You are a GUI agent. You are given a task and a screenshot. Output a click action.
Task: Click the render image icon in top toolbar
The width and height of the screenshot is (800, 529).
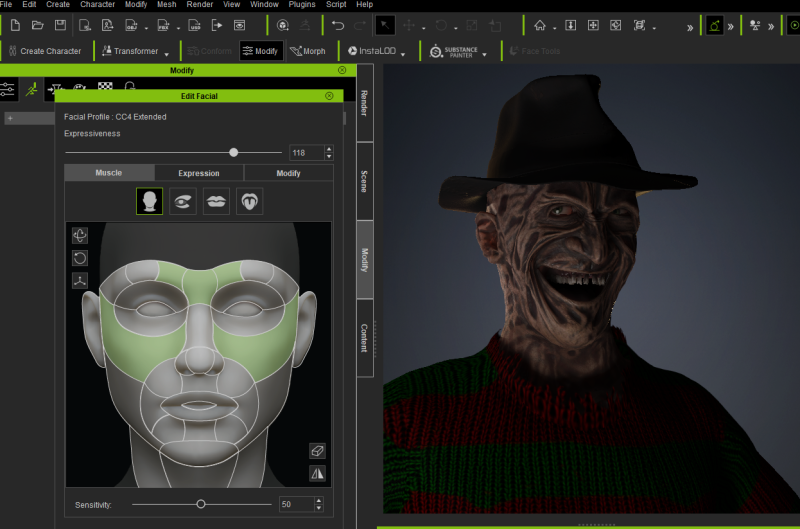(x=239, y=25)
